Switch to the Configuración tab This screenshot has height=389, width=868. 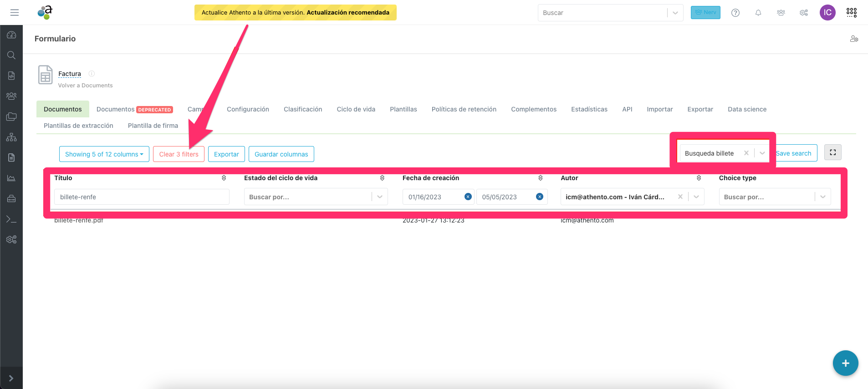pos(248,109)
